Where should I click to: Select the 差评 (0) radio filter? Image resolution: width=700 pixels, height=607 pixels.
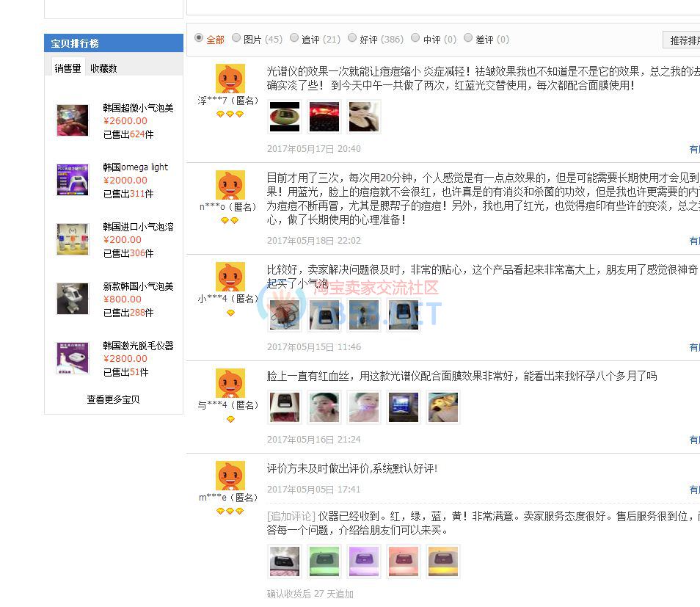point(468,38)
